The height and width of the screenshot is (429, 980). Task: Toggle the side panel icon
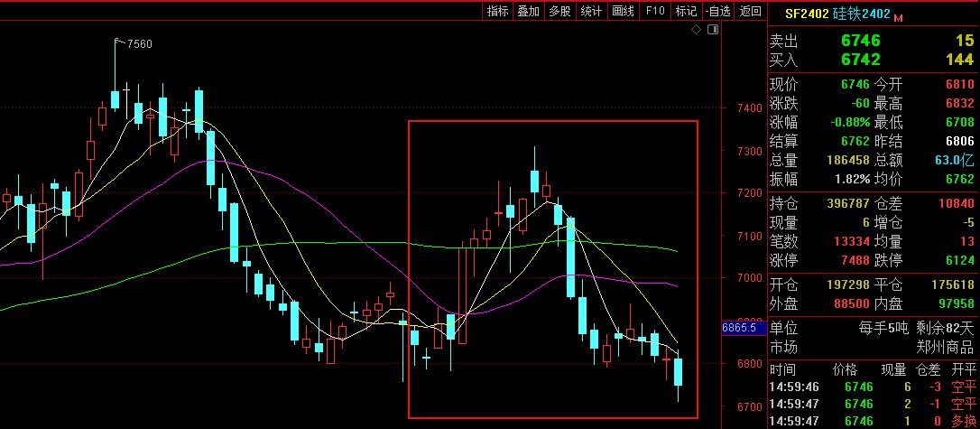coord(713,30)
